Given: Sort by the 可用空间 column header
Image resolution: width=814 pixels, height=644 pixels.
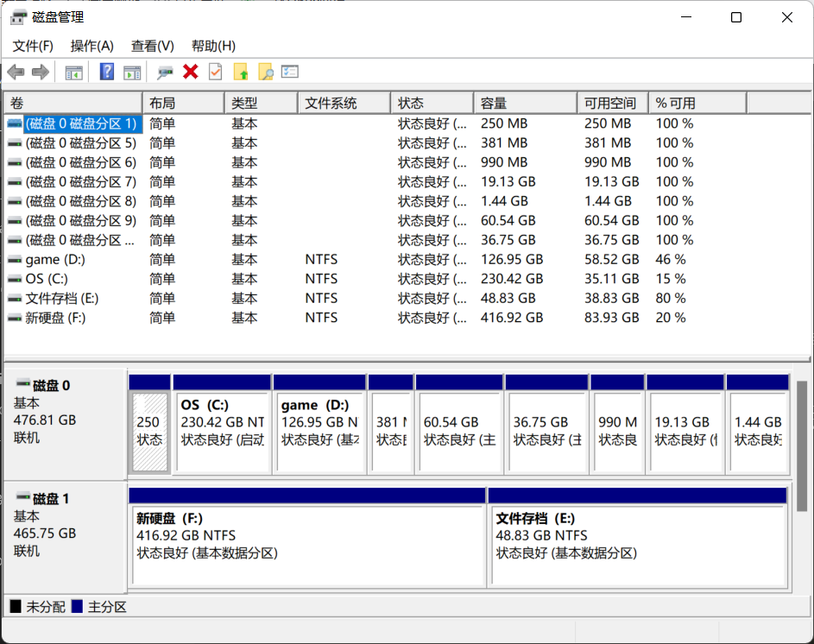Looking at the screenshot, I should [613, 103].
